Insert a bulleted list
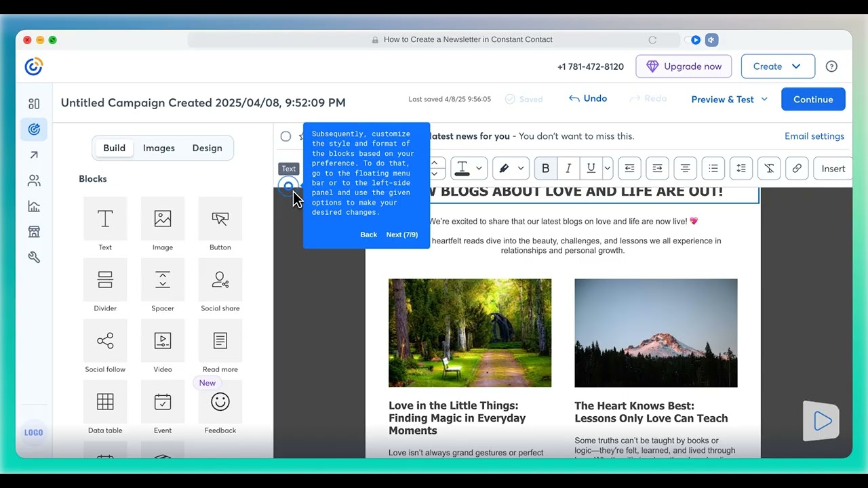The height and width of the screenshot is (488, 868). pyautogui.click(x=713, y=168)
